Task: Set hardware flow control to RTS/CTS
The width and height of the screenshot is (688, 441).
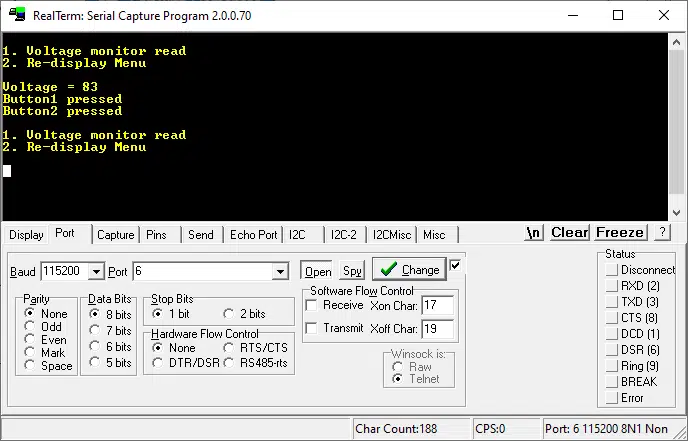Action: pyautogui.click(x=256, y=348)
